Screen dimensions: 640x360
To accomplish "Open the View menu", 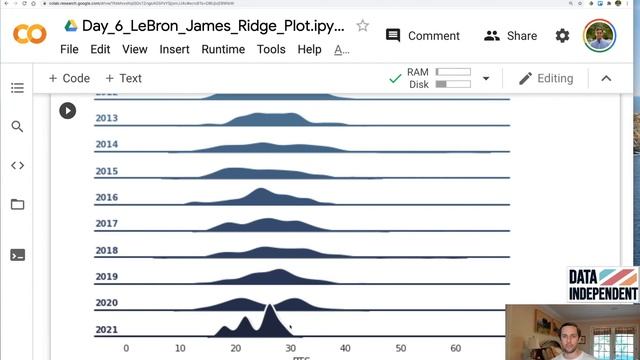I will click(x=135, y=49).
